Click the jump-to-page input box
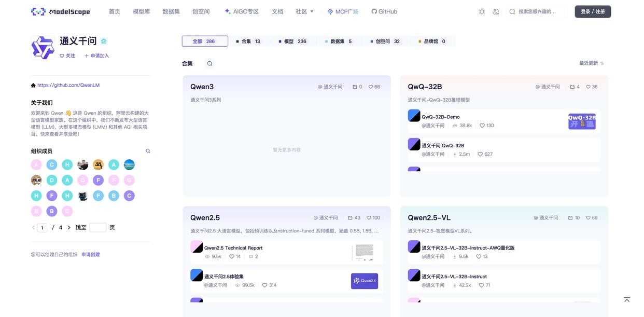 tap(98, 227)
